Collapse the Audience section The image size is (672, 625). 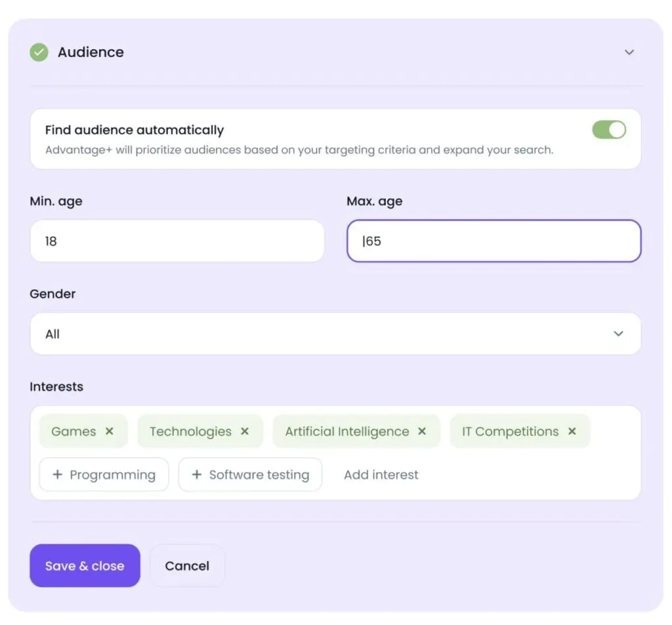(x=629, y=52)
